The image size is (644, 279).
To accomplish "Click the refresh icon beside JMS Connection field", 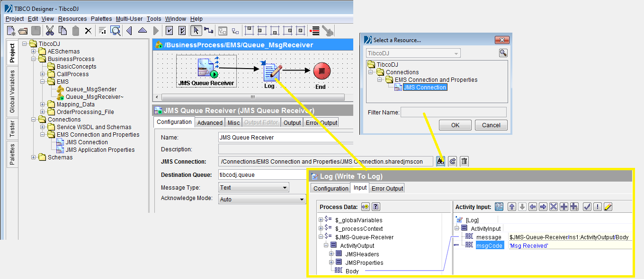I will (452, 161).
